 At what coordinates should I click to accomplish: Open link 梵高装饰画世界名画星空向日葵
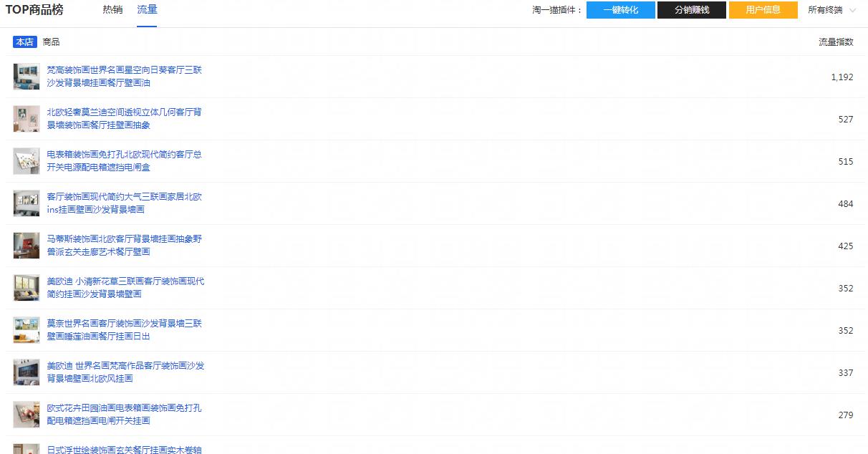pyautogui.click(x=125, y=77)
